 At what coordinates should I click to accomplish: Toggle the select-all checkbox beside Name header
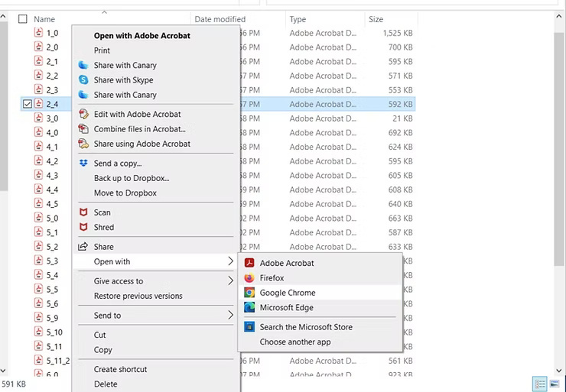(23, 19)
